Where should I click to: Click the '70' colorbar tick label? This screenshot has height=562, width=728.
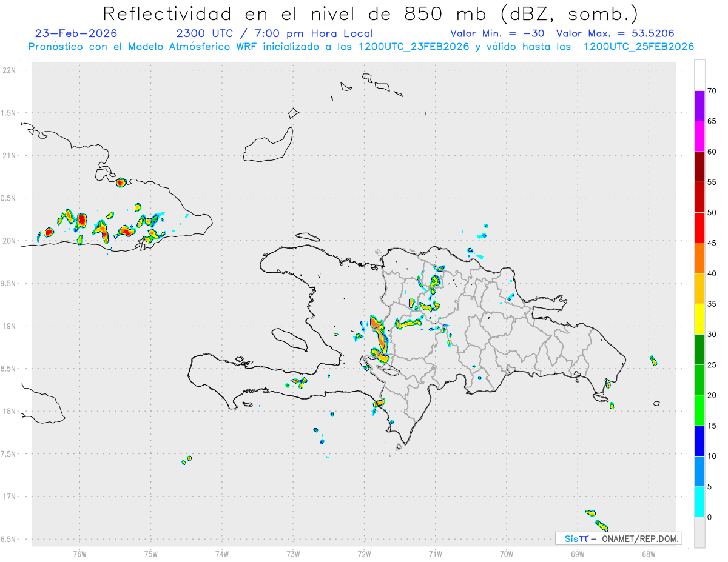(712, 91)
